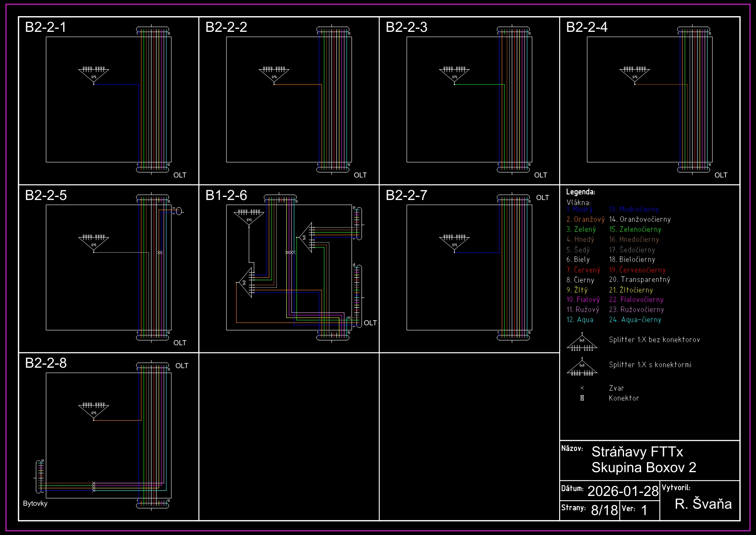Select the B1-2-6 box title
Viewport: 756px width, 535px height.
point(226,195)
